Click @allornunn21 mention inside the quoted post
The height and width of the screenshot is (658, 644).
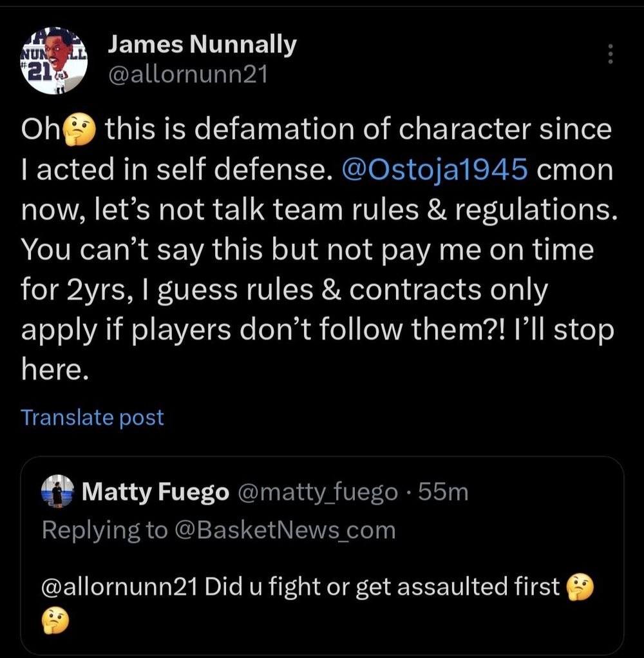click(x=118, y=587)
